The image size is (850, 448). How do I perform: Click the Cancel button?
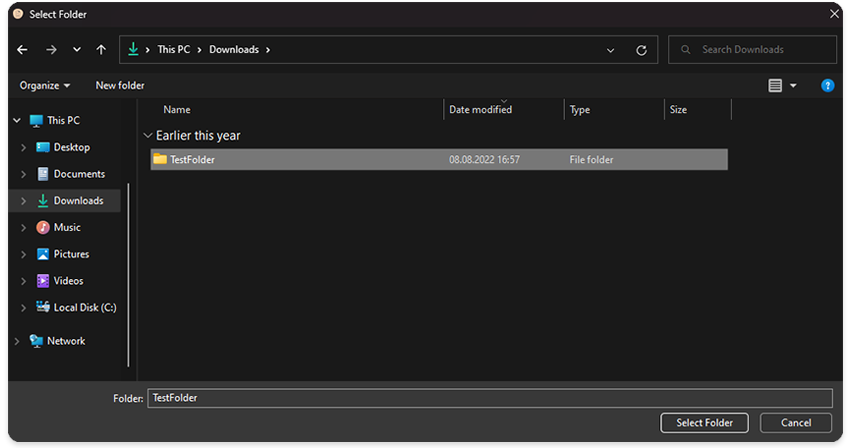click(x=796, y=423)
